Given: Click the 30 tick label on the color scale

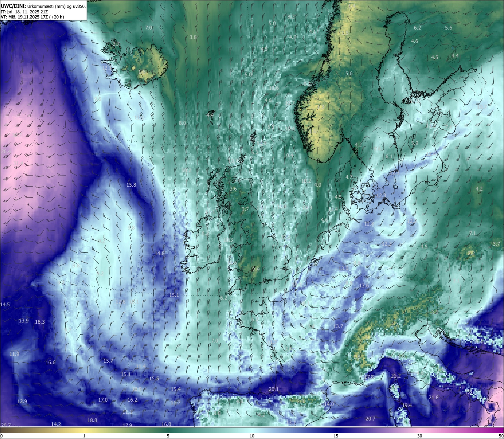Looking at the screenshot, I should pos(420,436).
